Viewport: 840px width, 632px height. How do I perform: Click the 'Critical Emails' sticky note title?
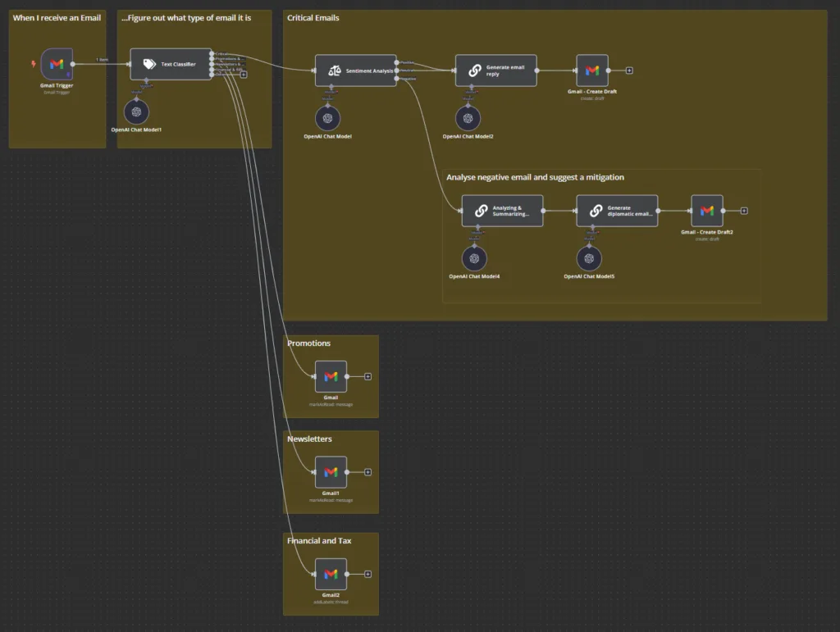click(x=313, y=18)
